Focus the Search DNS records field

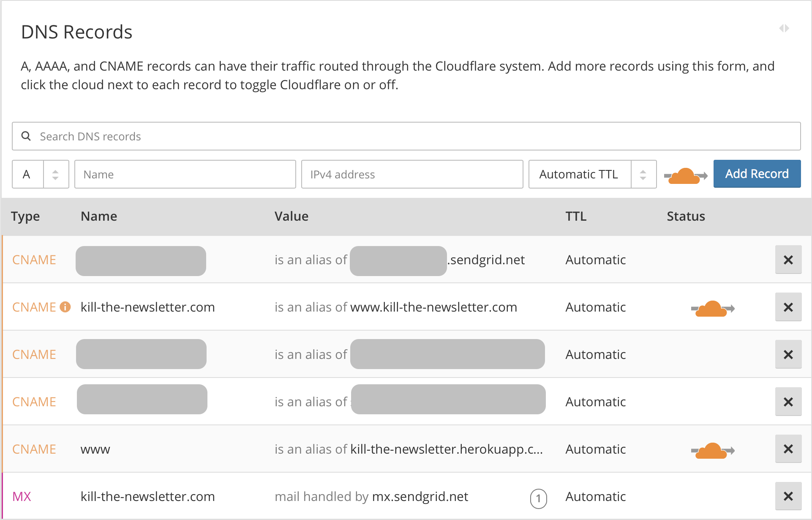(x=406, y=136)
